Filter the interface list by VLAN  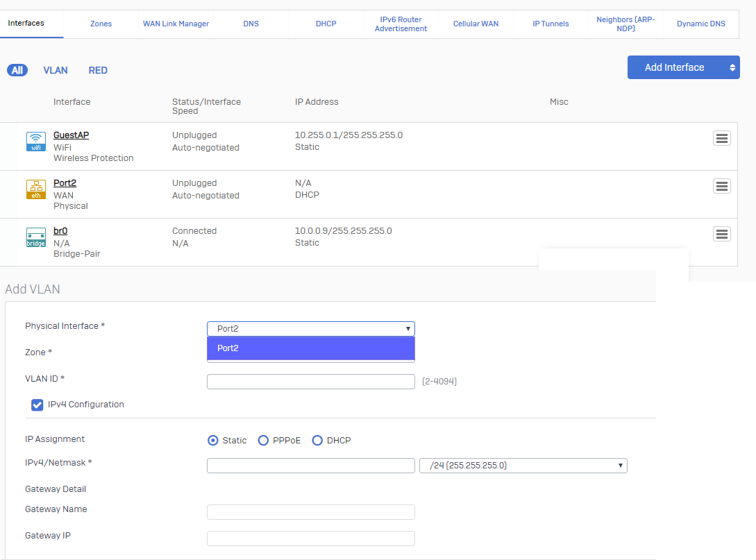point(56,70)
